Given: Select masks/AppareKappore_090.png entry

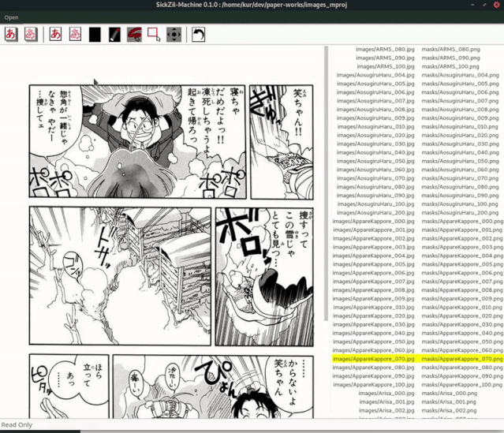Looking at the screenshot, I should pyautogui.click(x=462, y=376).
